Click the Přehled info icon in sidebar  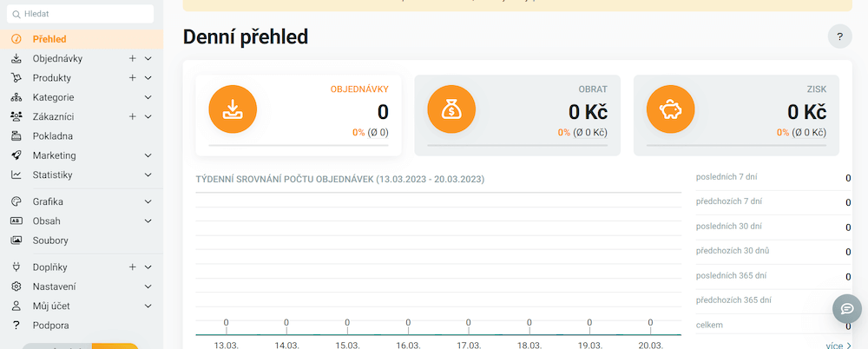coord(16,39)
